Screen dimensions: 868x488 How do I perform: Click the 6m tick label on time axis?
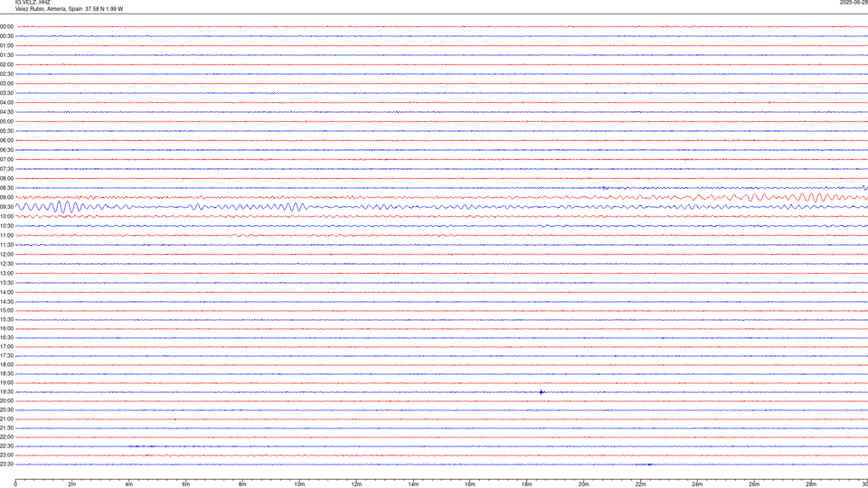pos(186,484)
